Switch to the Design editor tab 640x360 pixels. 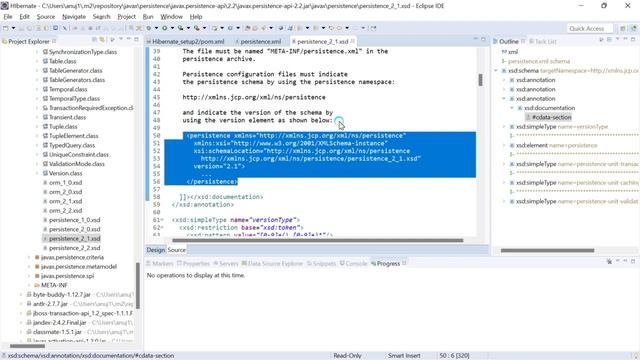click(156, 250)
